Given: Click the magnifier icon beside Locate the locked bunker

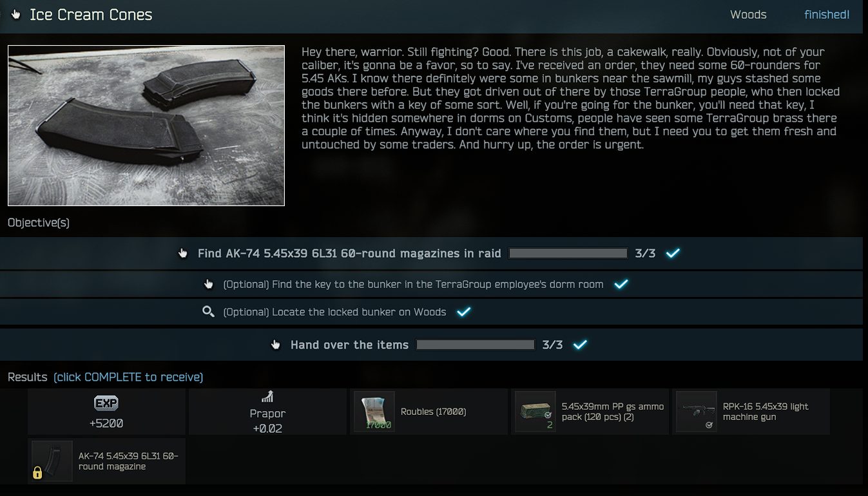Looking at the screenshot, I should click(208, 312).
